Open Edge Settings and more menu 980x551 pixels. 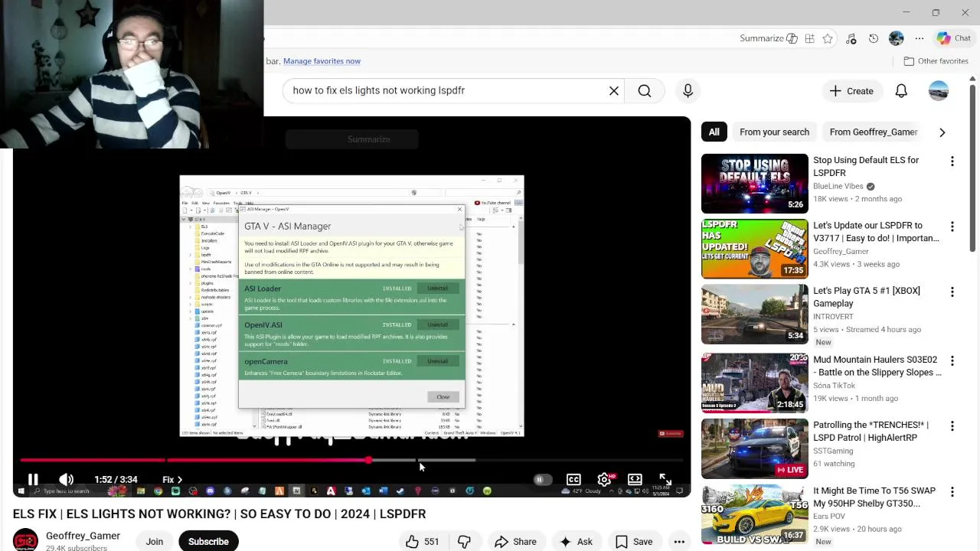coord(920,38)
